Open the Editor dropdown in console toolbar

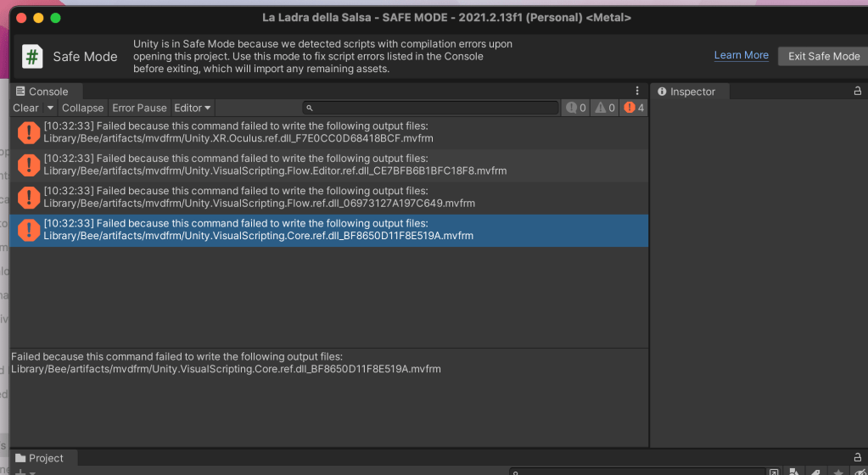tap(193, 108)
